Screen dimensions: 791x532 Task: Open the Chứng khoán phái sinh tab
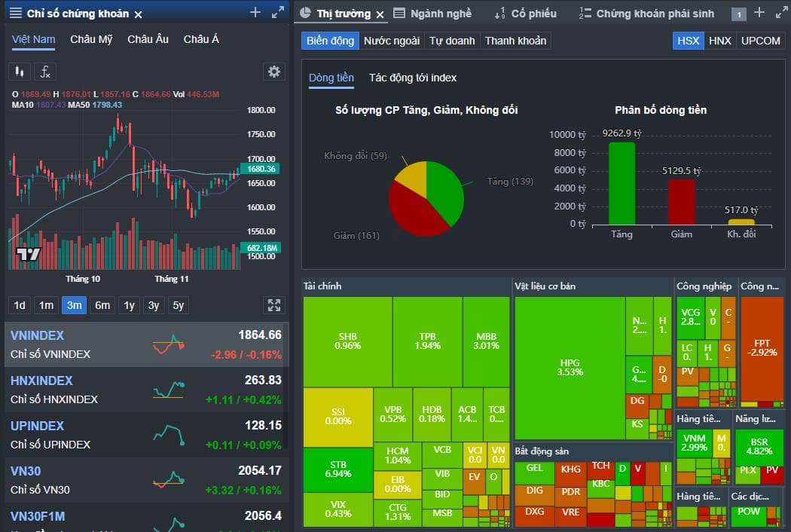point(646,14)
